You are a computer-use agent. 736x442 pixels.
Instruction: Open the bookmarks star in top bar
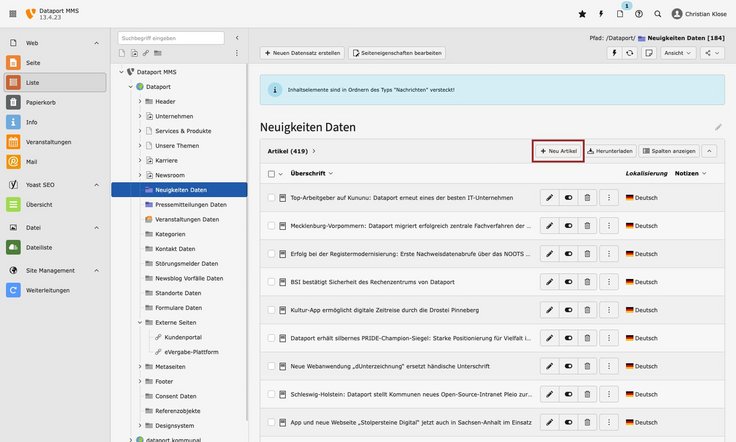coord(583,14)
